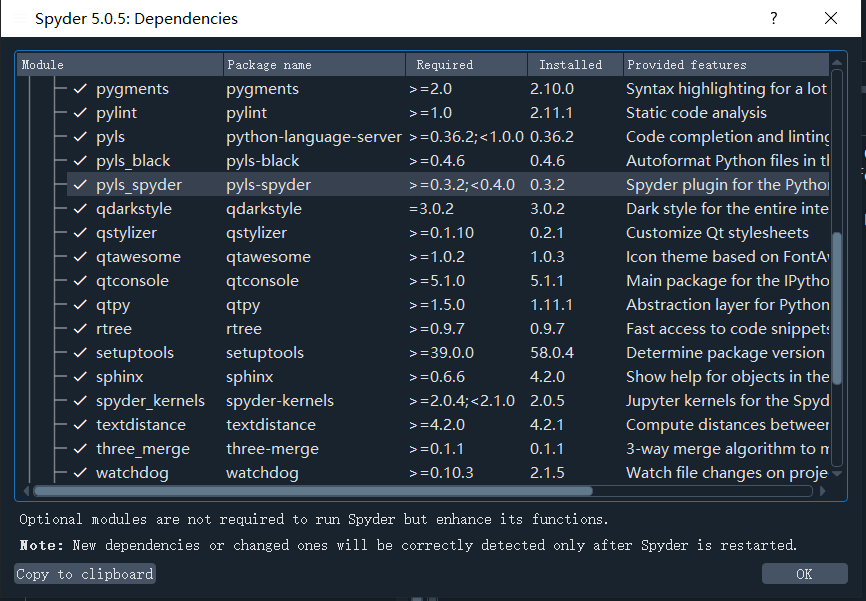Click the vertical scrollbar thumb of the list
This screenshot has width=866, height=601.
837,308
